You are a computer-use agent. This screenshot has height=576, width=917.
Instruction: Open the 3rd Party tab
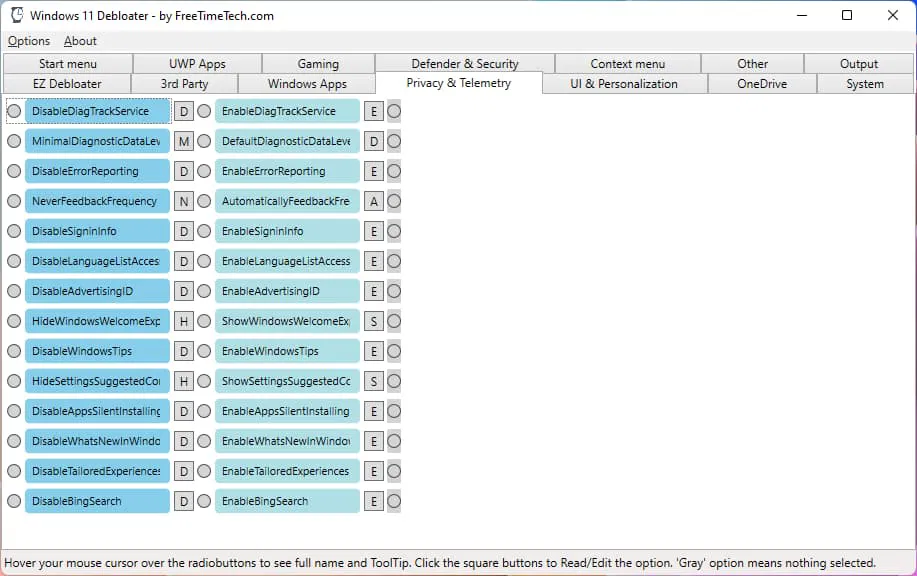point(184,84)
